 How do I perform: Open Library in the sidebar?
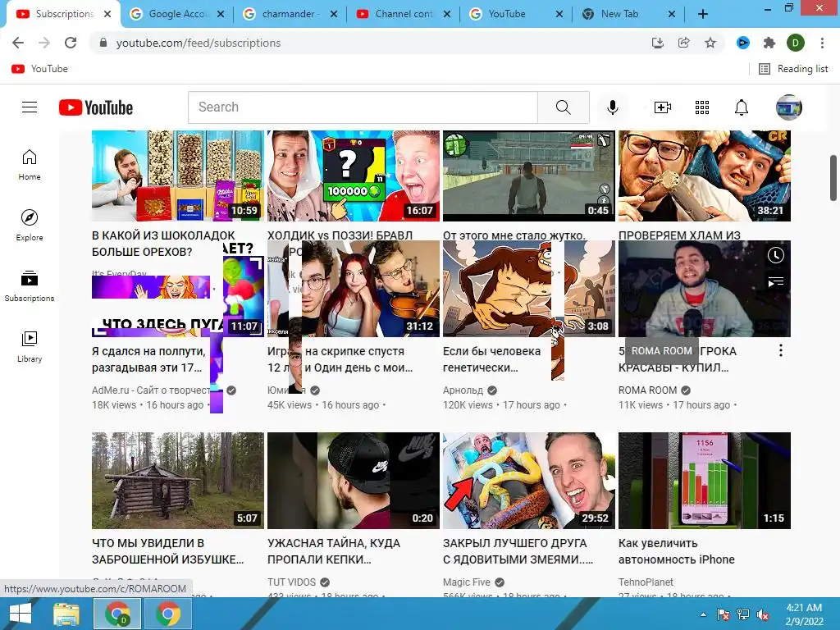[30, 347]
